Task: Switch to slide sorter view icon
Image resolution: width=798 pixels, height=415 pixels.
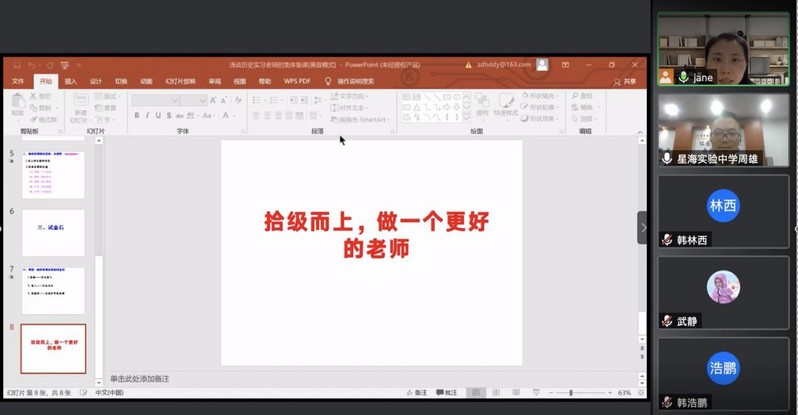Action: coord(496,393)
